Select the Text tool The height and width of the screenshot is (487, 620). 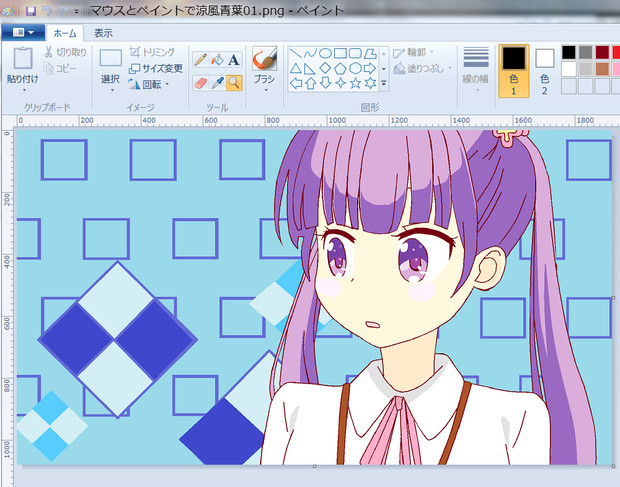[234, 60]
